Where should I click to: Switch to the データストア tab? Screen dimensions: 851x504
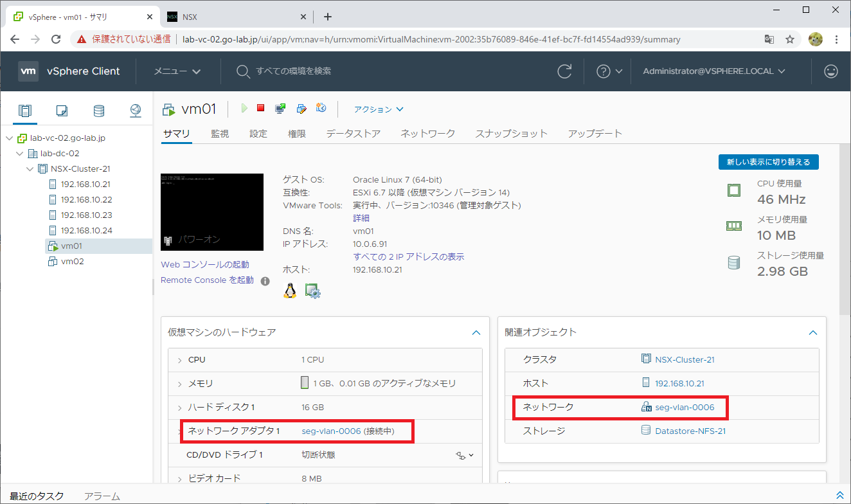coord(354,134)
